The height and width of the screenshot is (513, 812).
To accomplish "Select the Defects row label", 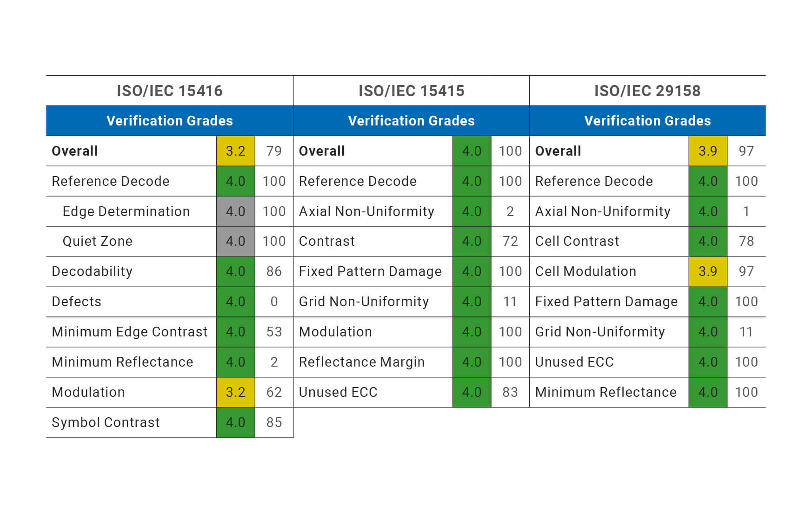I will tap(76, 302).
